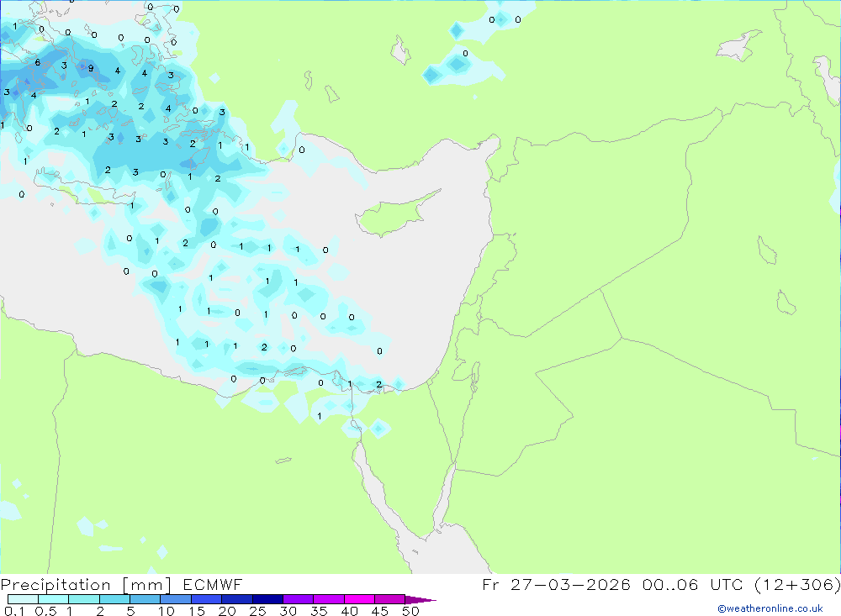Click the above-50 mm legend arrow tip
Image resolution: width=841 pixels, height=616 pixels.
click(x=420, y=600)
